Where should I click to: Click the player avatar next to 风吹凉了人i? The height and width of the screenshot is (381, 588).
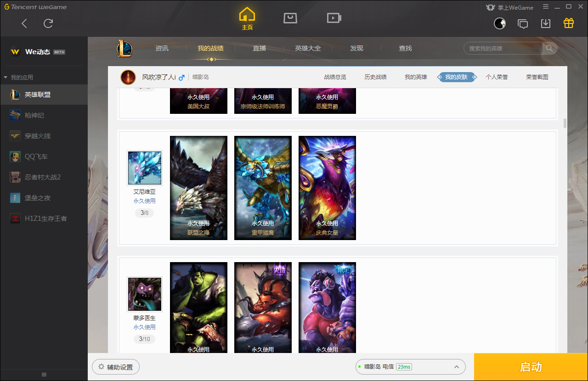(128, 77)
